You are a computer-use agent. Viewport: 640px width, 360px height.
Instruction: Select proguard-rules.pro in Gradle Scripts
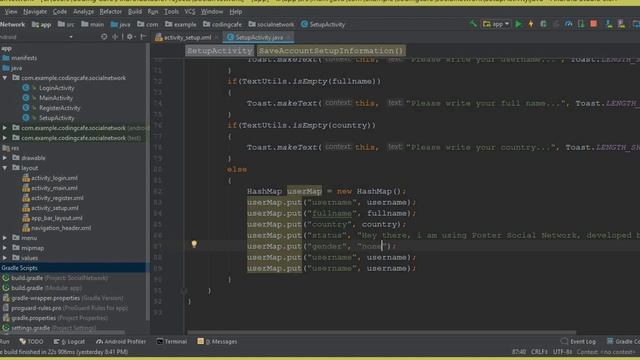coord(36,308)
